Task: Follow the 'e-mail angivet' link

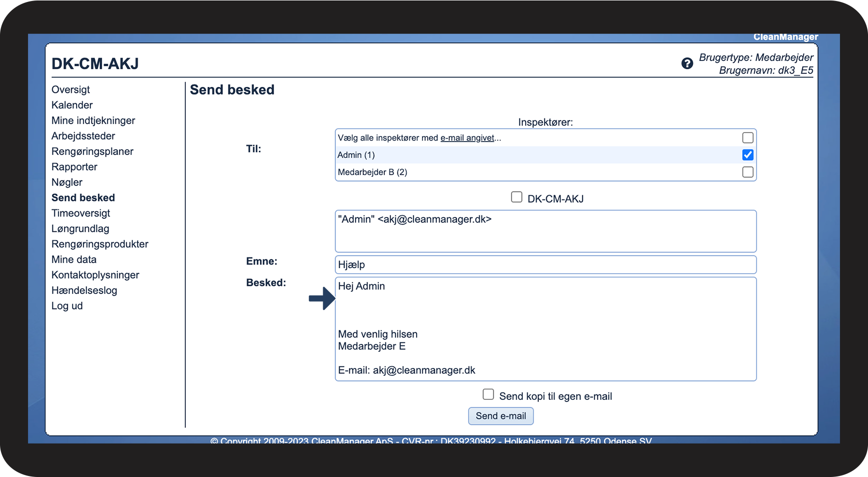Action: click(x=467, y=138)
